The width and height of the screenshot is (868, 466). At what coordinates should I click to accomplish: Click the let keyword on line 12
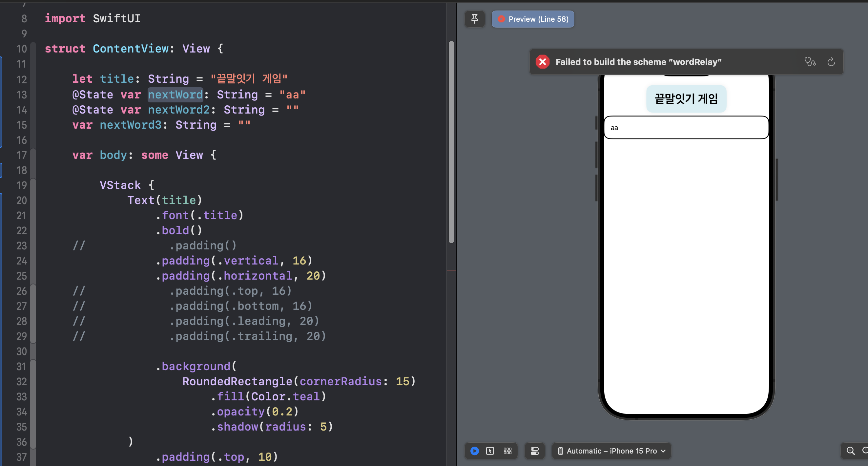[x=82, y=79]
